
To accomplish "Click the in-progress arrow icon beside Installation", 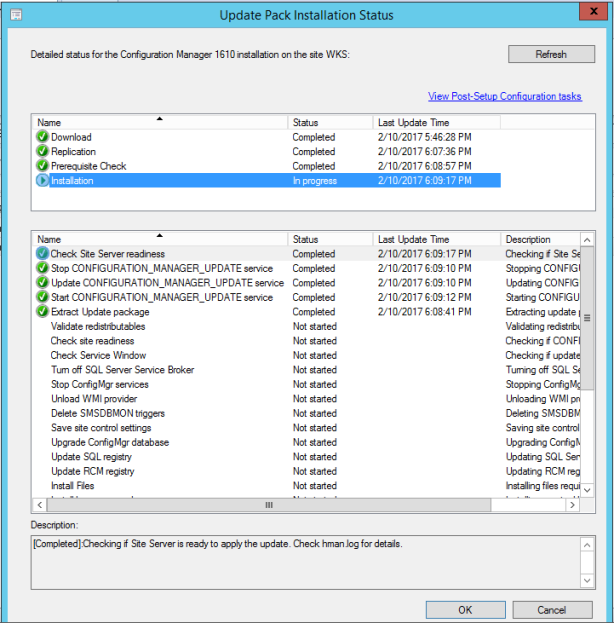I will [42, 180].
